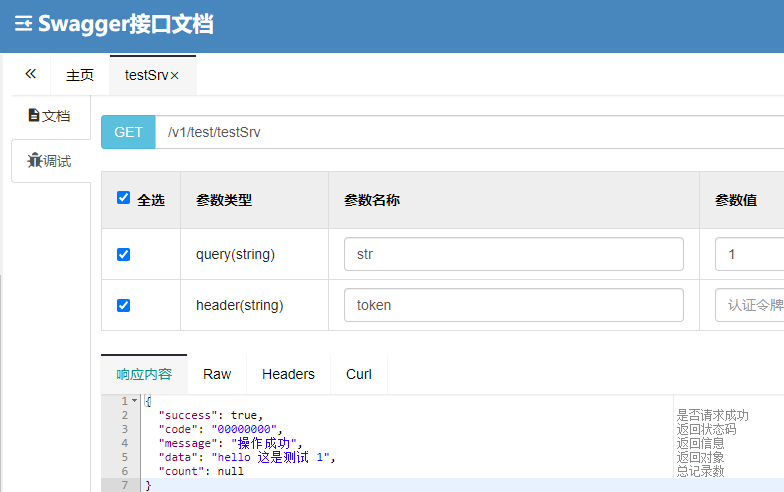Screen dimensions: 784x492
Task: Switch to the Raw response tab
Action: 217,374
